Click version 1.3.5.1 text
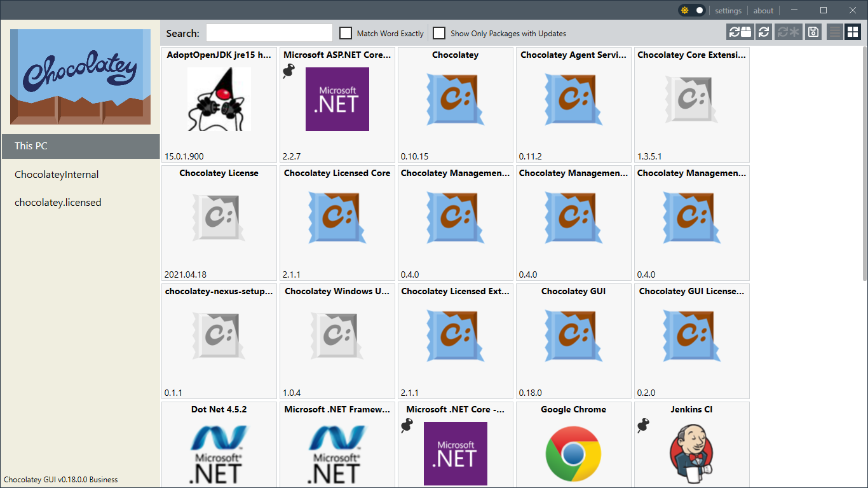 point(649,156)
